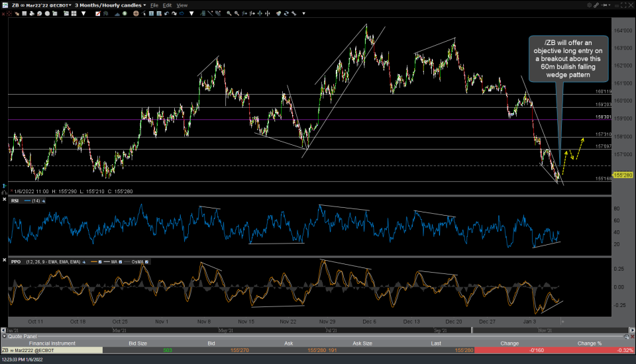Select the crosshair cursor tool
The width and height of the screenshot is (636, 364).
pos(136,13)
